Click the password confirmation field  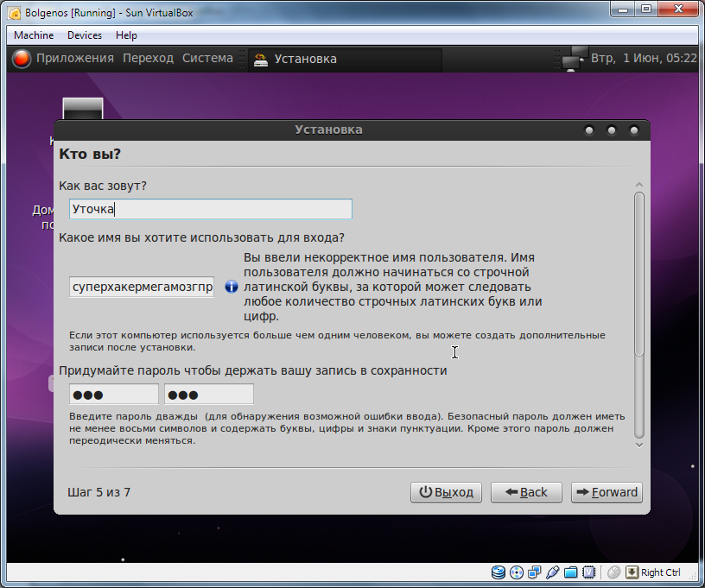[208, 395]
